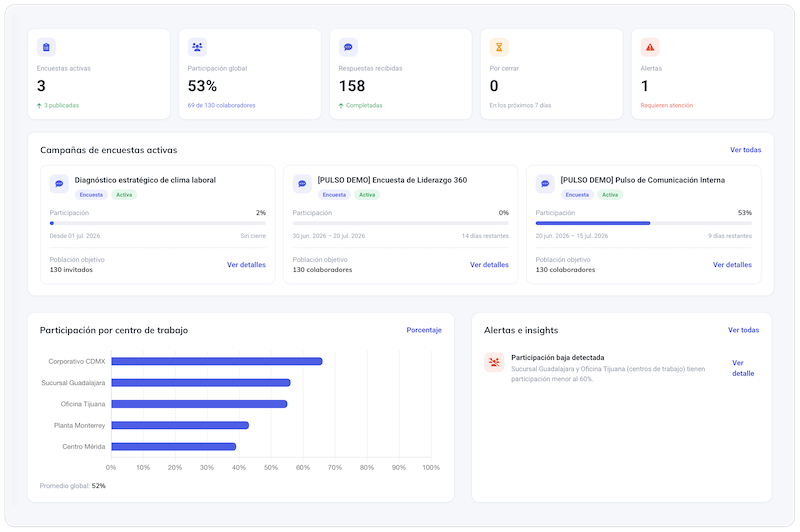The width and height of the screenshot is (800, 532).
Task: Click the red people icon beside Participación baja detectada
Action: pyautogui.click(x=494, y=362)
